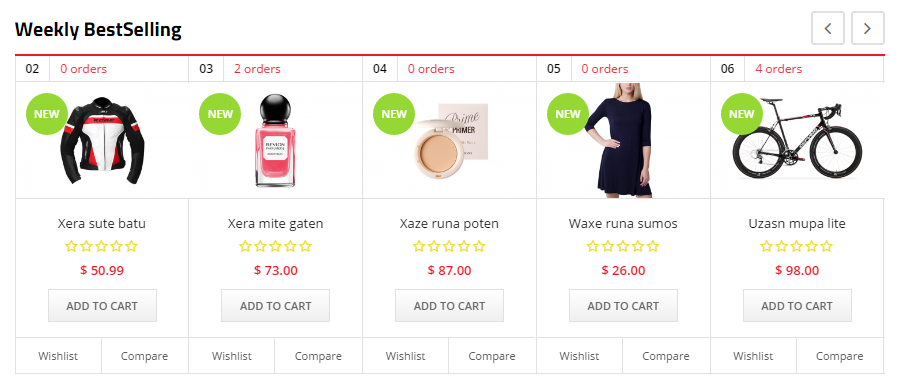Screen dimensions: 898x386
Task: Click the next arrow in Weekly BestSelling carousel
Action: 868,28
